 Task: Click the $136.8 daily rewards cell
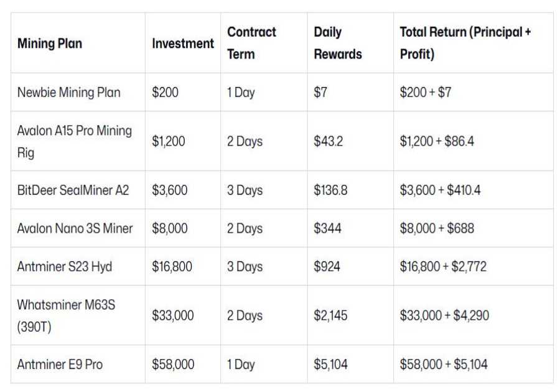click(330, 190)
